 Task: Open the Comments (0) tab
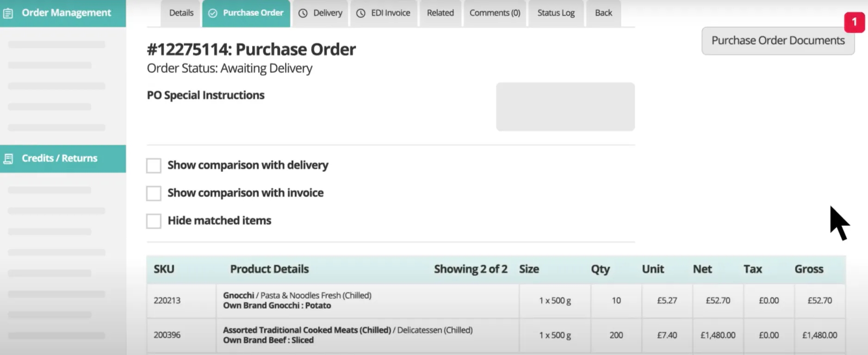(x=495, y=13)
